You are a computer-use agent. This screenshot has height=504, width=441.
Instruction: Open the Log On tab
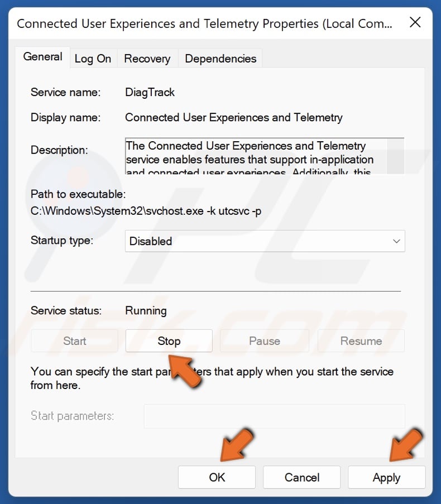point(93,59)
